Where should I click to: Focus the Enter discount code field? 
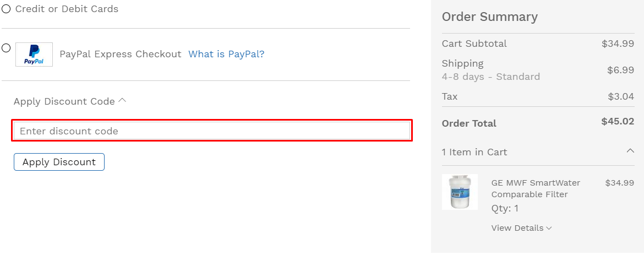[212, 131]
